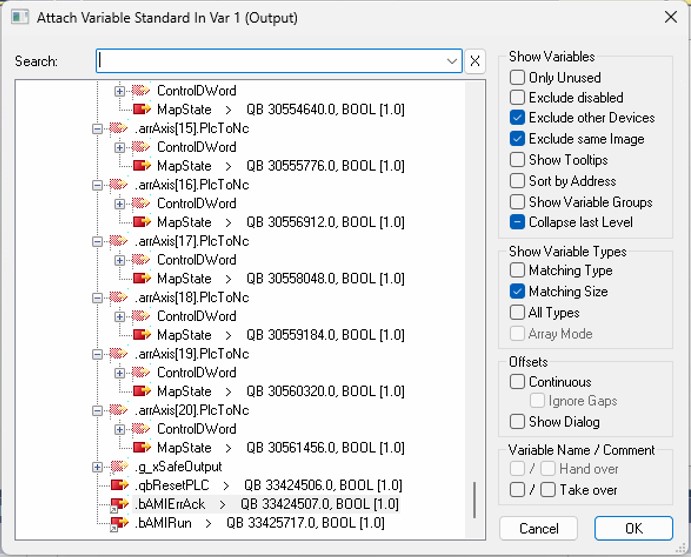Click the red output icon of .qbResetPLC

(x=119, y=485)
